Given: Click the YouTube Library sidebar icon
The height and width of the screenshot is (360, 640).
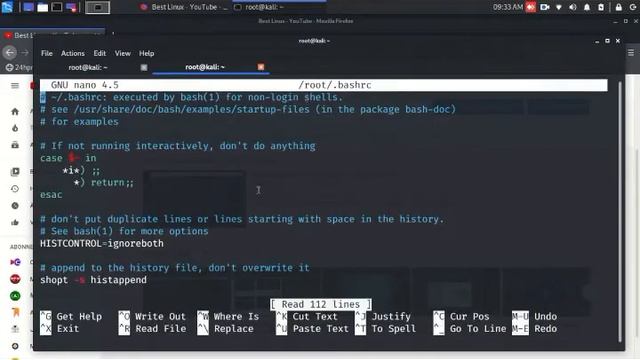Looking at the screenshot, I should click(15, 172).
